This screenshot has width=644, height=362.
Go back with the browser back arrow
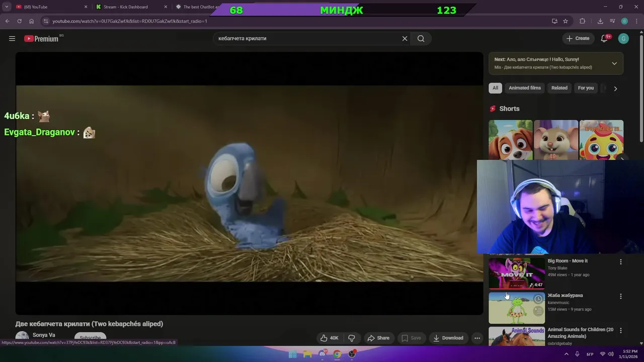click(7, 21)
